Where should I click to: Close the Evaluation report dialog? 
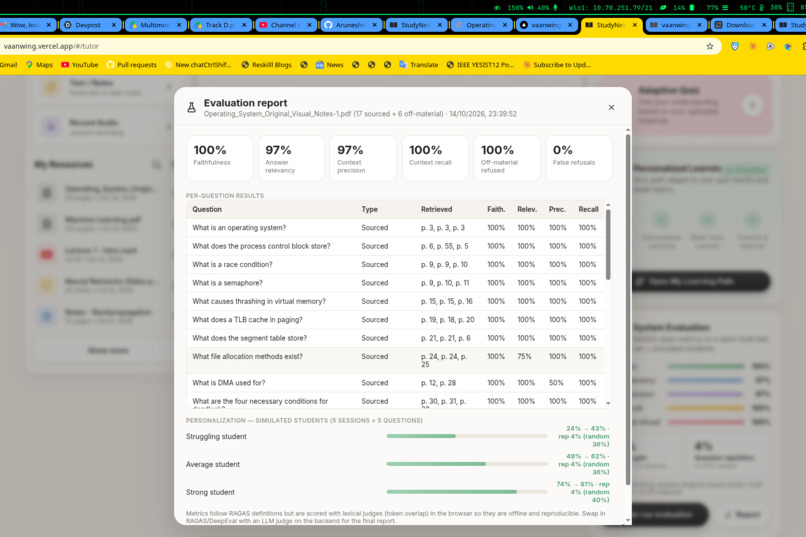(611, 107)
